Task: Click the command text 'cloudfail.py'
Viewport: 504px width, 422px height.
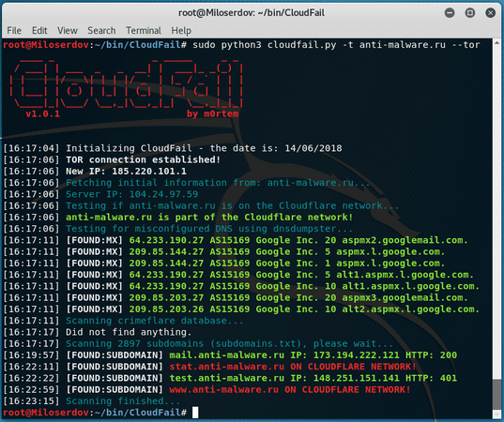Action: click(x=301, y=45)
